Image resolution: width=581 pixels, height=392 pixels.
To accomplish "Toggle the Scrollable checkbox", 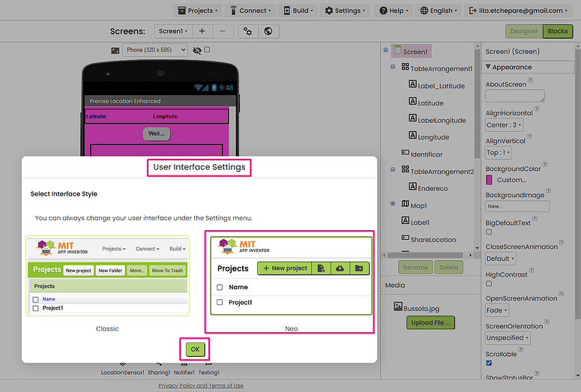I will pos(489,364).
